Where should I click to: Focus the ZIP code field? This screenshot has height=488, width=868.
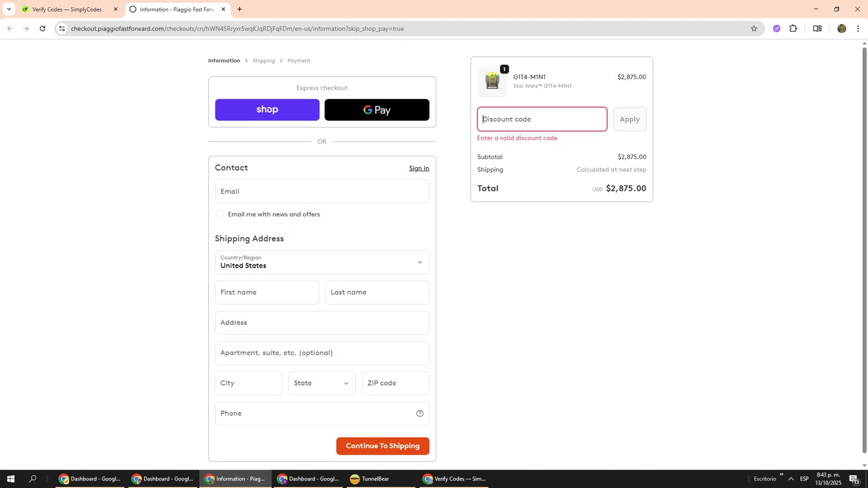396,383
